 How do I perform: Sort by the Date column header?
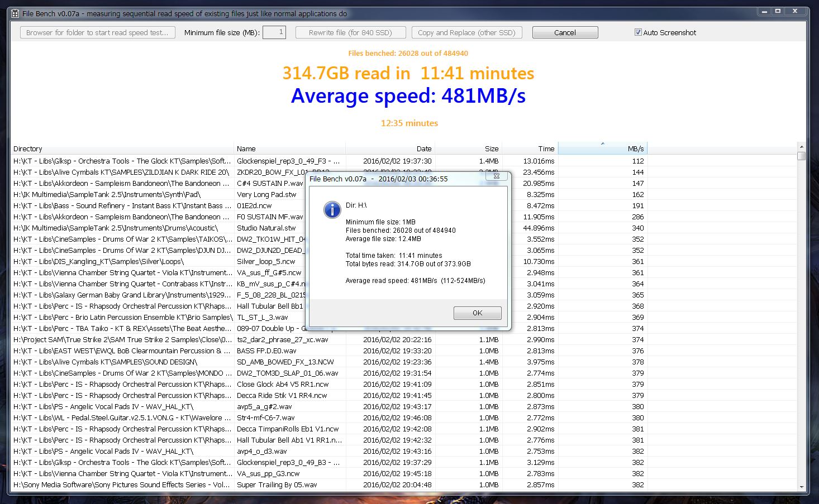pyautogui.click(x=390, y=148)
